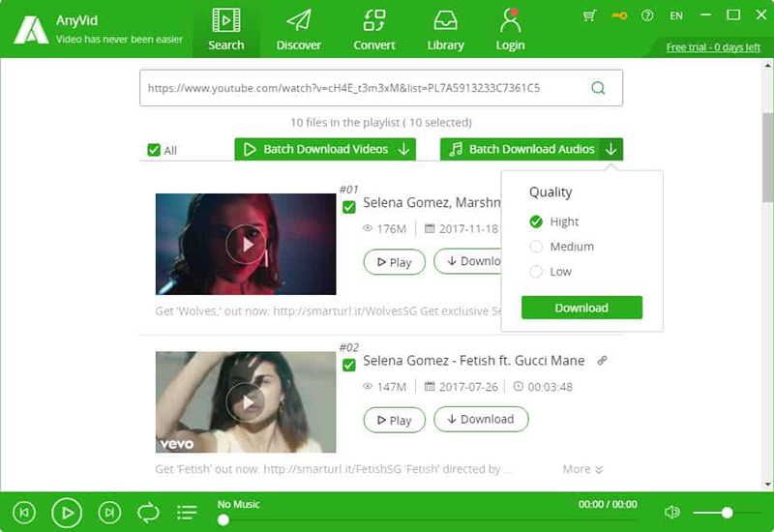Click the 176M views text
This screenshot has width=774, height=532.
(392, 229)
